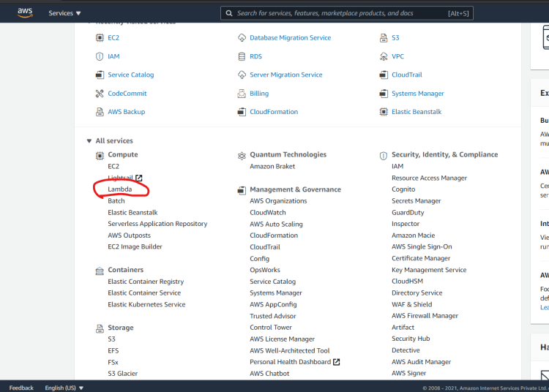Open the VPC link
Screen dimensions: 549x392
tap(397, 56)
